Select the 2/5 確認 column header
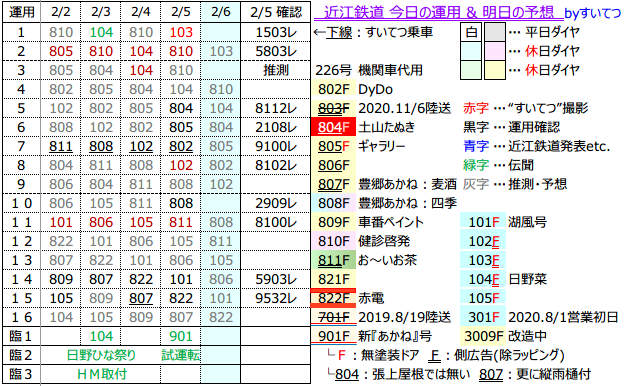 [x=276, y=12]
